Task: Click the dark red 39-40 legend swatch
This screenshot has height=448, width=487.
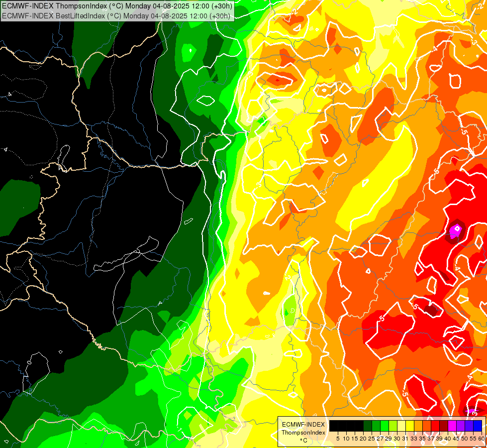Action: 444,426
